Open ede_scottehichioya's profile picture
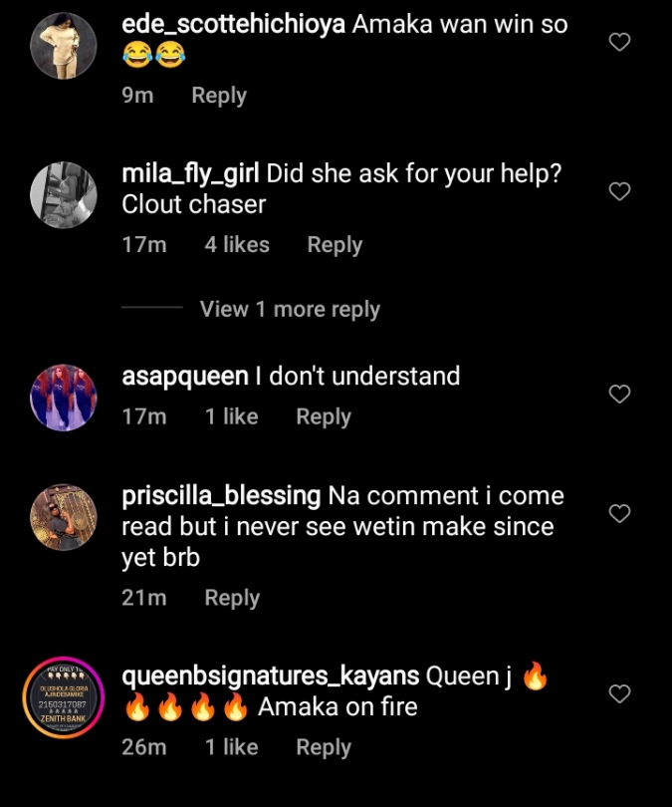Screen dimensions: 672x807 (64, 46)
